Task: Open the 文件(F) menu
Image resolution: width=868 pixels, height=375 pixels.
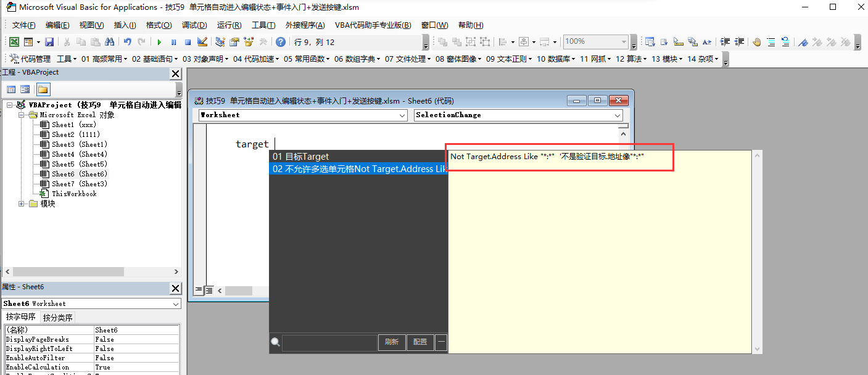Action: tap(23, 25)
